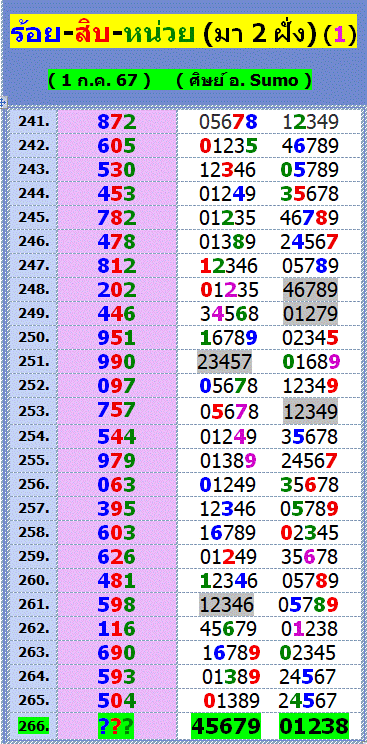Select gray highlighted 12346 in row 261
This screenshot has height=744, width=367.
click(226, 605)
